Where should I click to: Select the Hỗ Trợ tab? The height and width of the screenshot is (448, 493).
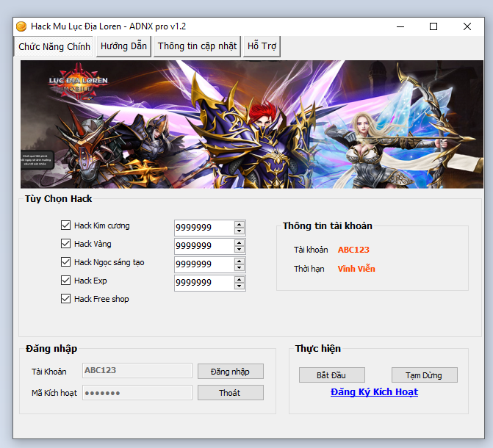(x=262, y=46)
